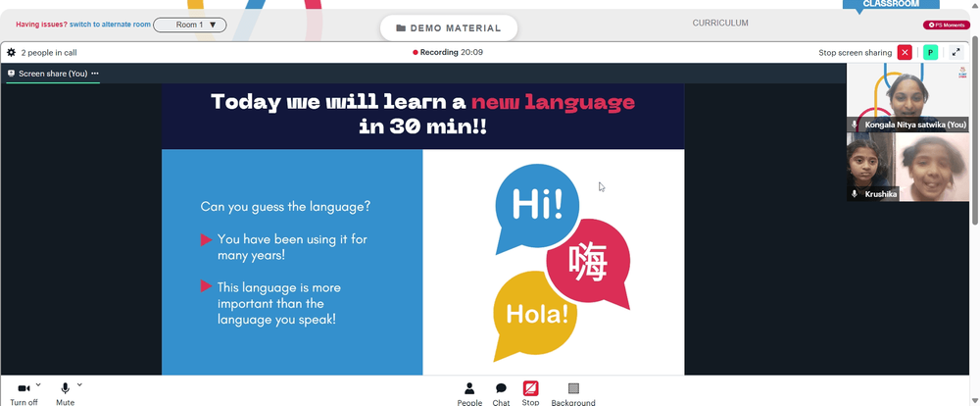
Task: Click 'You have been using it' bullet
Action: tap(292, 247)
